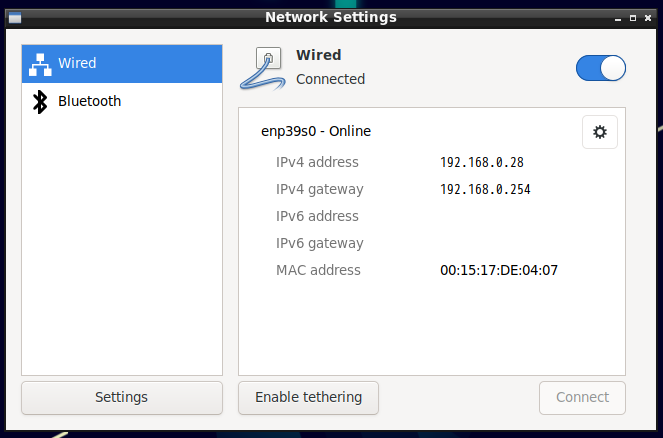Screen dimensions: 663x438
Task: Click the enp39s0 - Online heading
Action: 316,131
